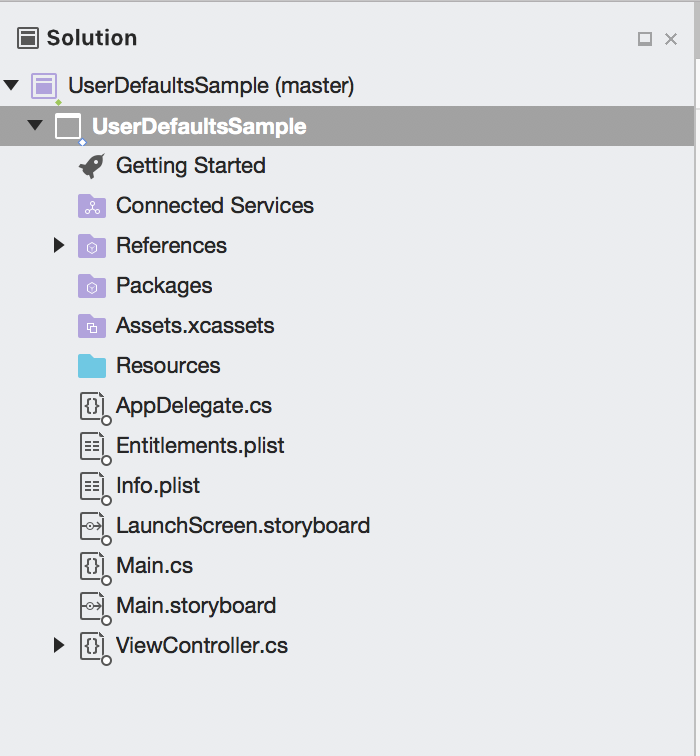Click the Getting Started rocket icon
700x756 pixels.
92,166
